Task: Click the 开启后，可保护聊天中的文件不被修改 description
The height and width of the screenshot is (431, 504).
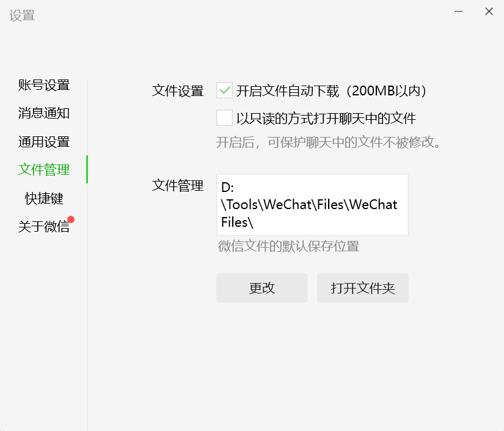Action: [x=329, y=142]
